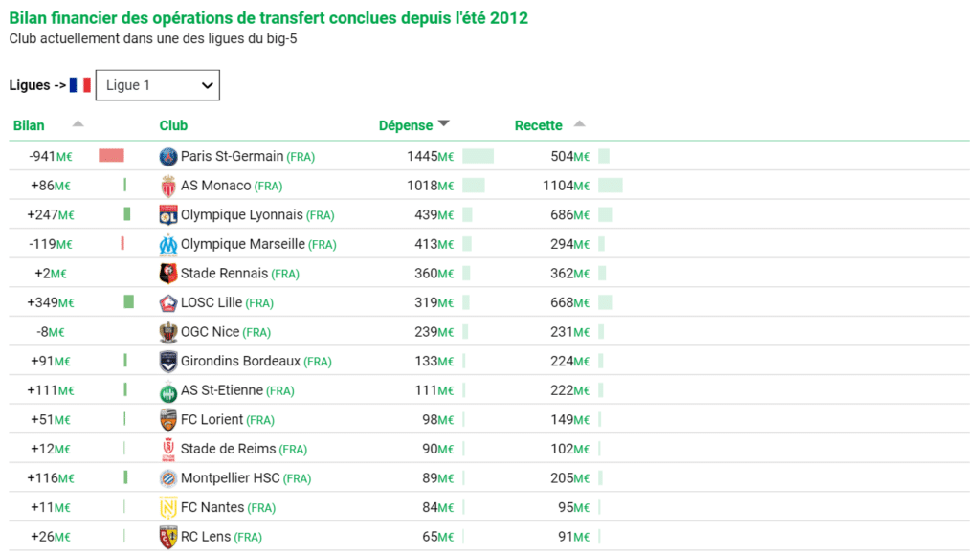Click the red PSG balance bar
The image size is (980, 553).
pyautogui.click(x=111, y=156)
